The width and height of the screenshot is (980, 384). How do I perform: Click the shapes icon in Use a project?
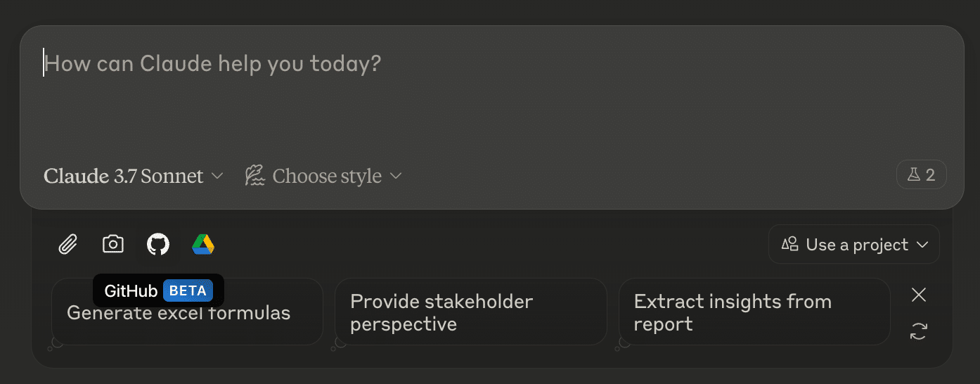point(790,244)
